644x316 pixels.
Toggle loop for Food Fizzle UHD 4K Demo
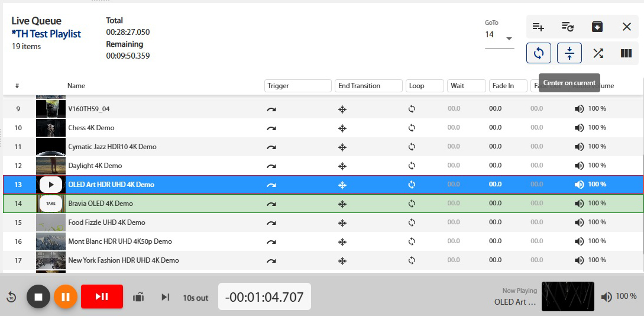412,223
